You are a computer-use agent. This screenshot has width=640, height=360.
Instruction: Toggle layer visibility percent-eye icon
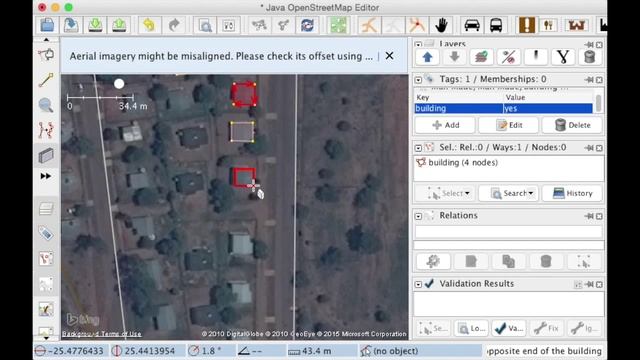point(508,57)
